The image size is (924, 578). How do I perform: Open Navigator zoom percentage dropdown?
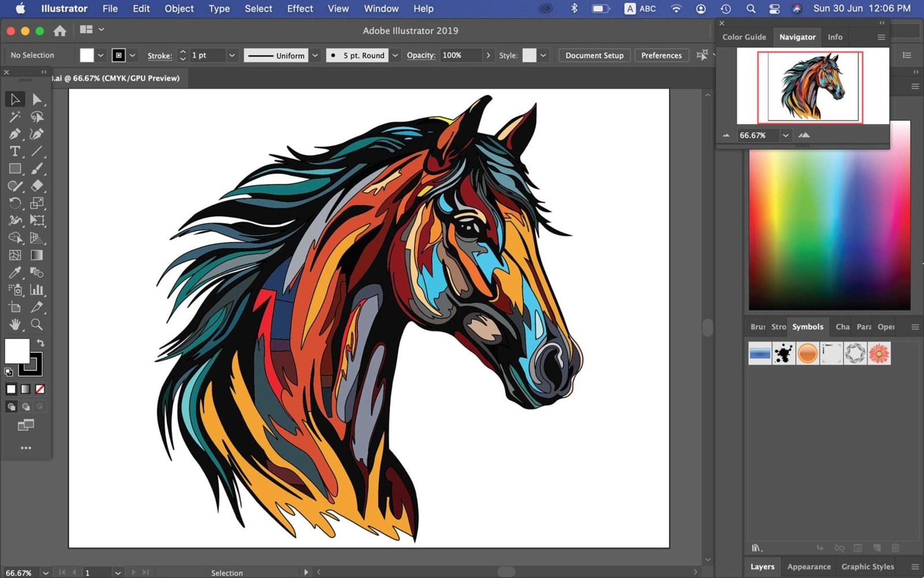785,135
